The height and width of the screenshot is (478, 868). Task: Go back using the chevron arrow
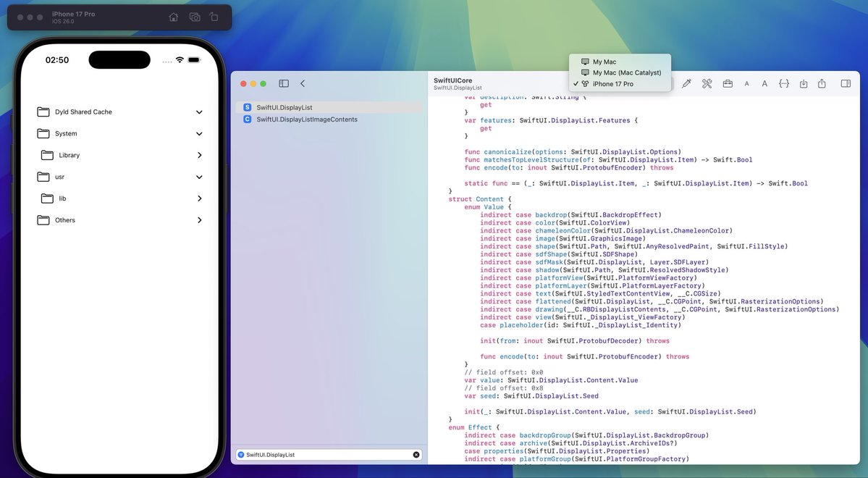303,83
